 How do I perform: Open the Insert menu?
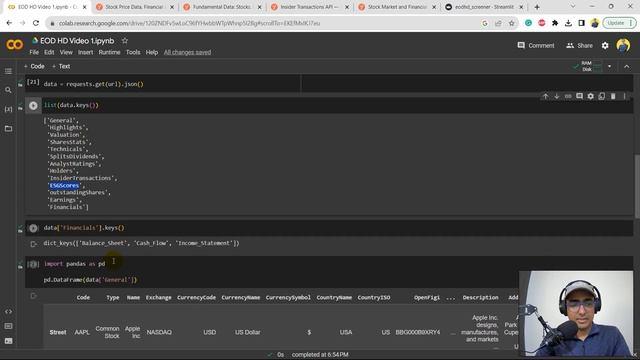pyautogui.click(x=85, y=52)
